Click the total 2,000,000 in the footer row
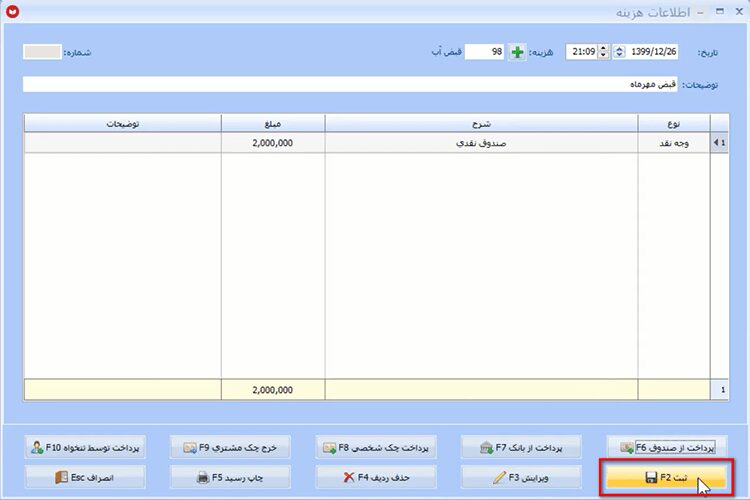This screenshot has width=750, height=500. click(273, 390)
